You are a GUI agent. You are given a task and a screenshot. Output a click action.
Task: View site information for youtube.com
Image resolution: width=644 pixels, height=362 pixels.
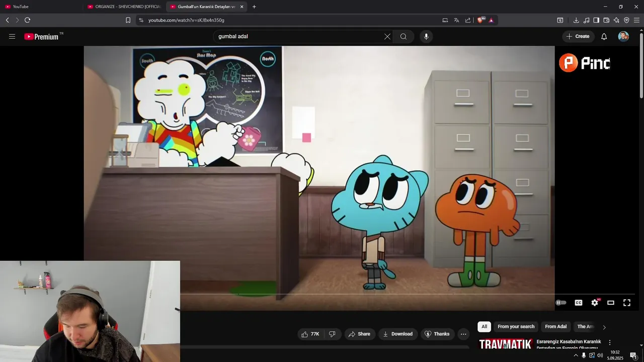141,20
